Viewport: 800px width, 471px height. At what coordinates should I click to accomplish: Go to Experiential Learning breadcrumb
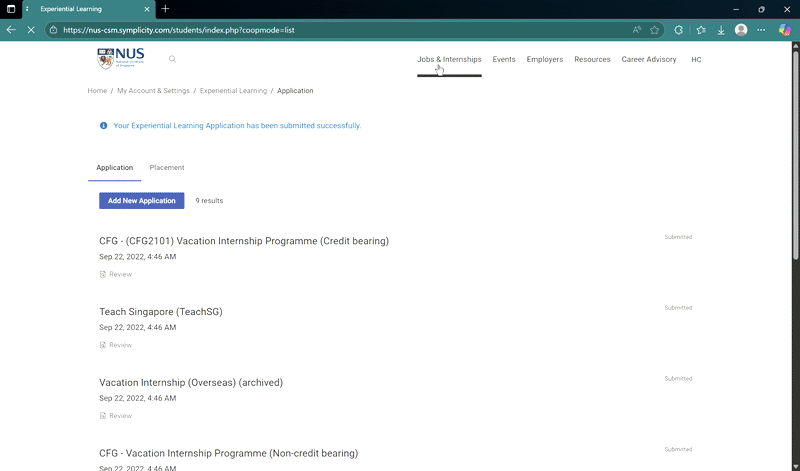233,91
